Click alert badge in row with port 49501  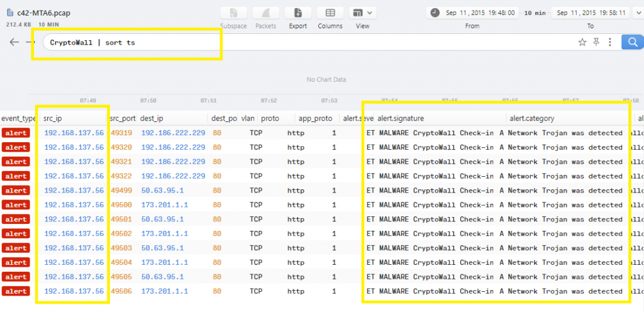pyautogui.click(x=16, y=220)
